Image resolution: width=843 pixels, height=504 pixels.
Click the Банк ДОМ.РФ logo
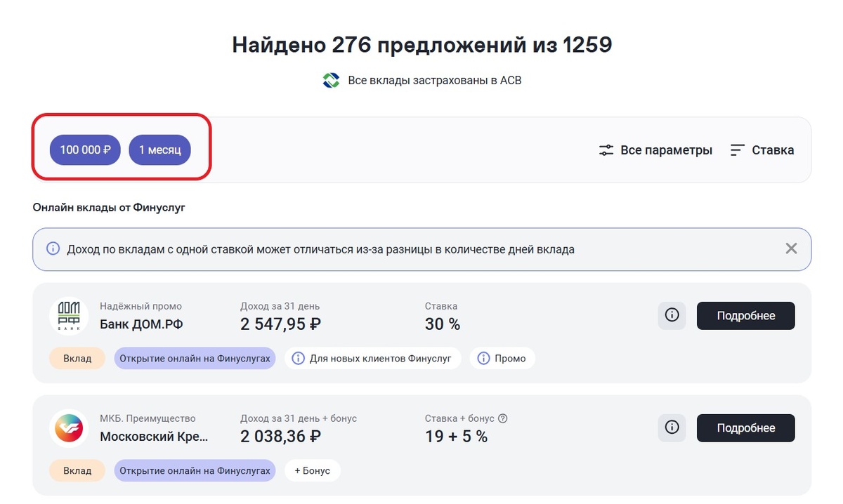pyautogui.click(x=69, y=316)
